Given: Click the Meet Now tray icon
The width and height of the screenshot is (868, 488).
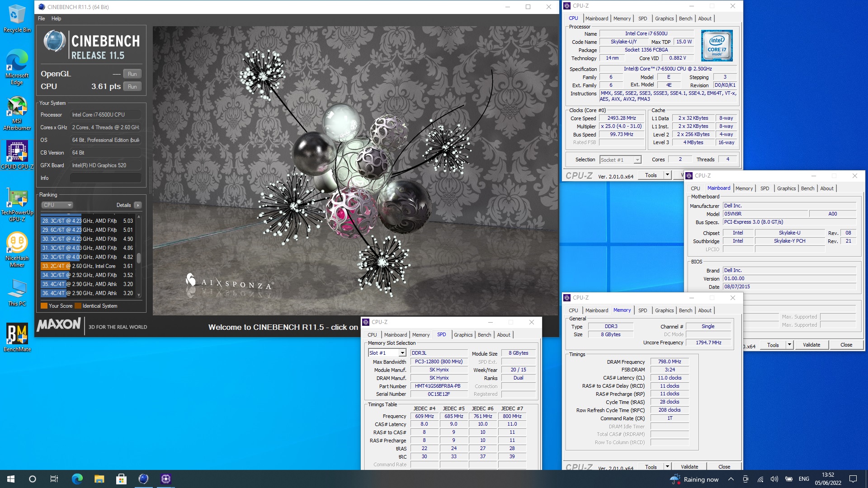Looking at the screenshot, I should point(746,479).
